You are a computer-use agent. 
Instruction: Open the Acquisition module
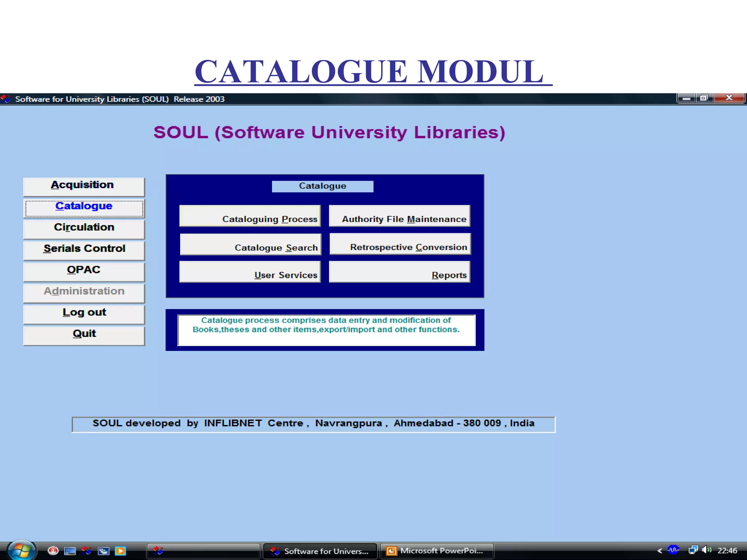[84, 187]
